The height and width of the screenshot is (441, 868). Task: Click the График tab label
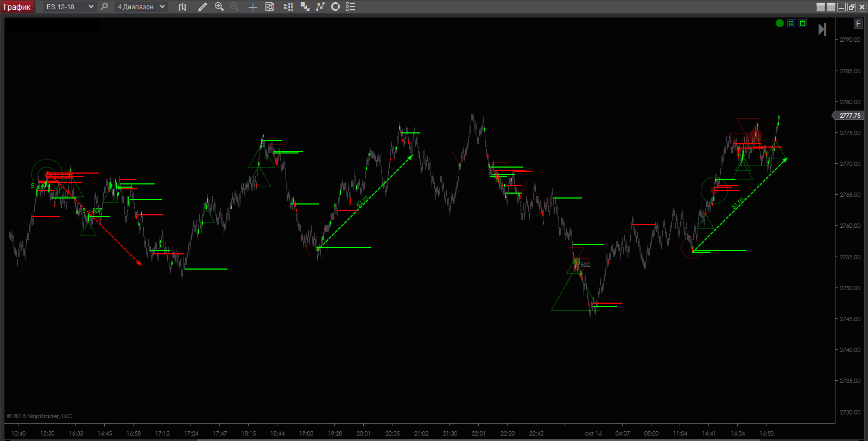coord(17,7)
